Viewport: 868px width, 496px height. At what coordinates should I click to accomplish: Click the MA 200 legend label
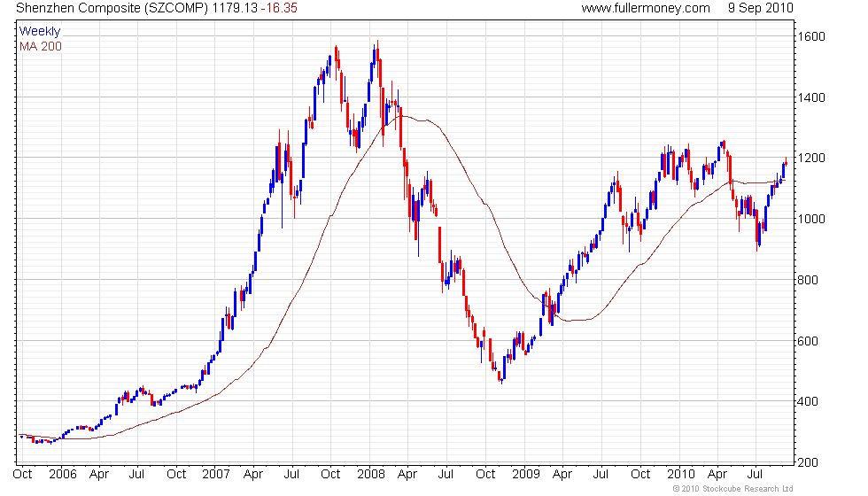[41, 46]
